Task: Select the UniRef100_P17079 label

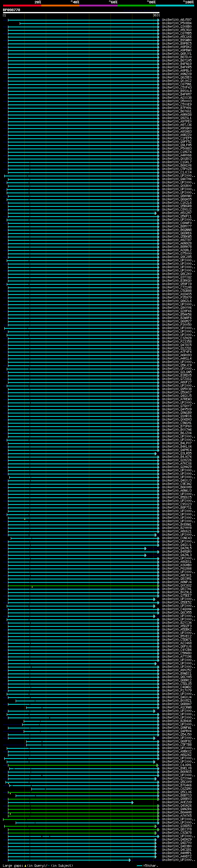Action: [x=177, y=690]
